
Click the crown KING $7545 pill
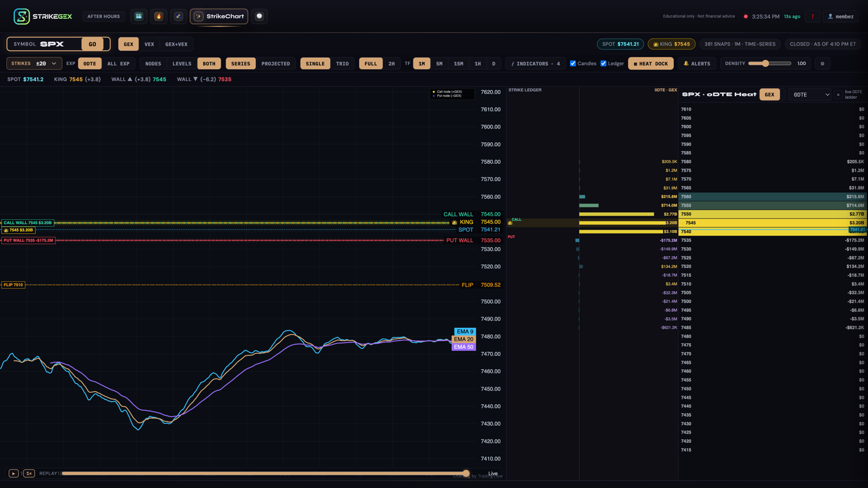[x=671, y=44]
